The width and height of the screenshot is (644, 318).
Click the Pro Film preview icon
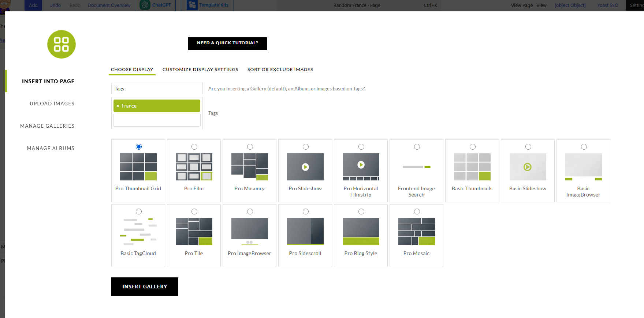coord(194,167)
